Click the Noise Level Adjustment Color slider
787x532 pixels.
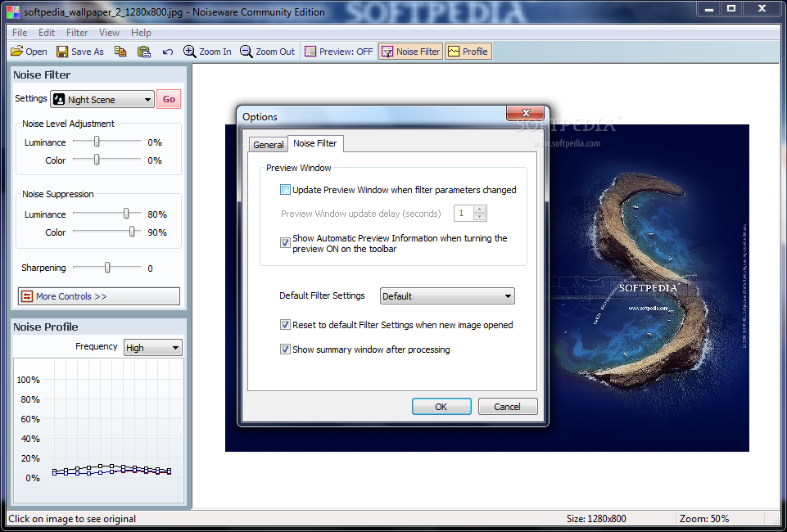point(107,160)
